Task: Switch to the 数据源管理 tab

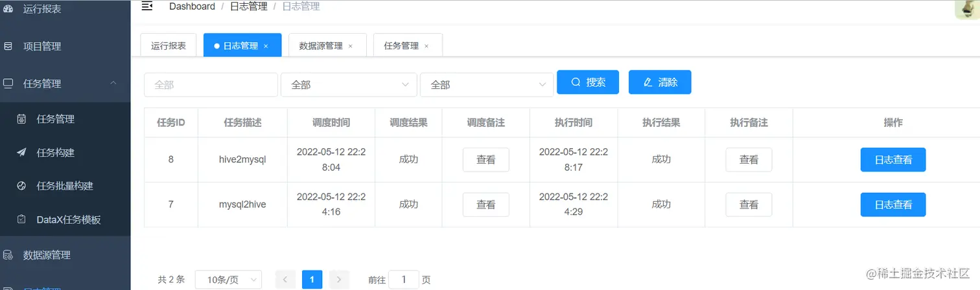Action: point(327,45)
